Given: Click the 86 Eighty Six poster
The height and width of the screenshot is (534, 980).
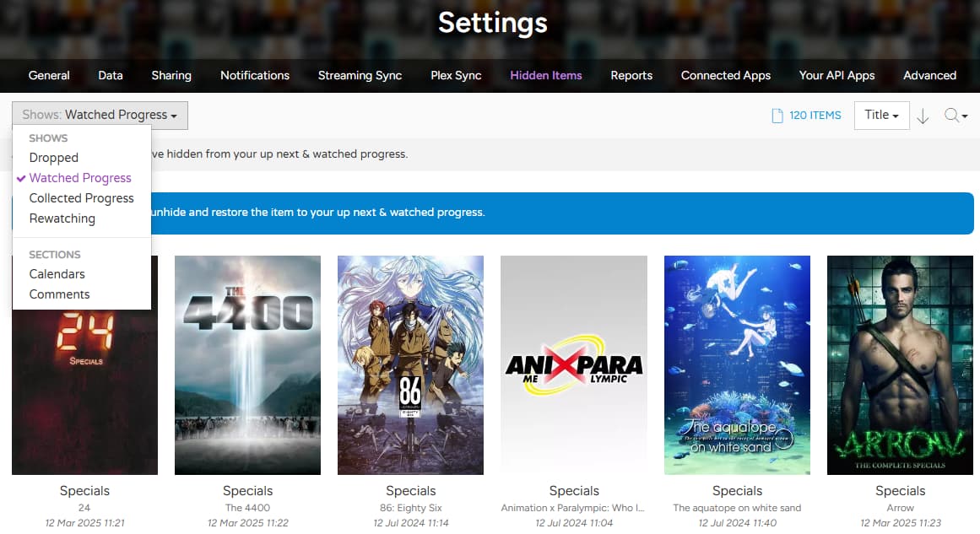Looking at the screenshot, I should [x=410, y=364].
